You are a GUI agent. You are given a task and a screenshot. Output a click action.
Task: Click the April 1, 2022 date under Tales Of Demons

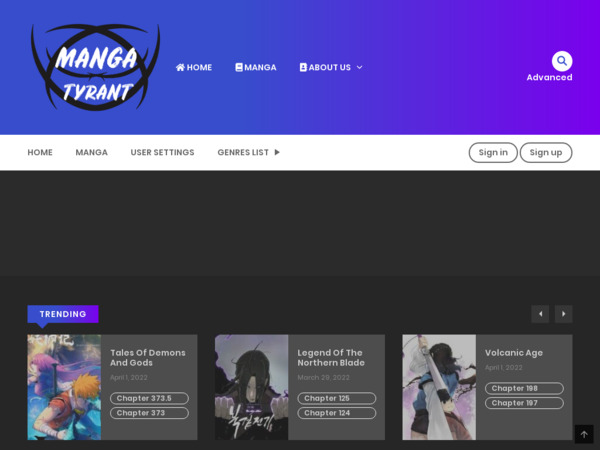tap(129, 377)
